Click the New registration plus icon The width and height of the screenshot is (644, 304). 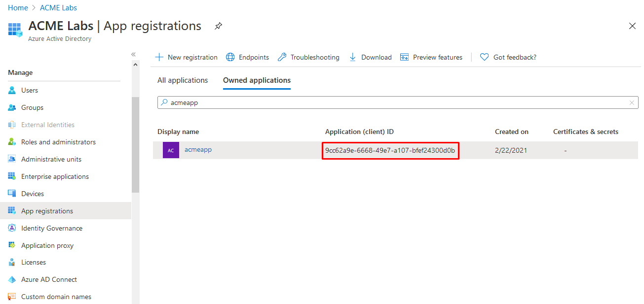click(x=159, y=57)
